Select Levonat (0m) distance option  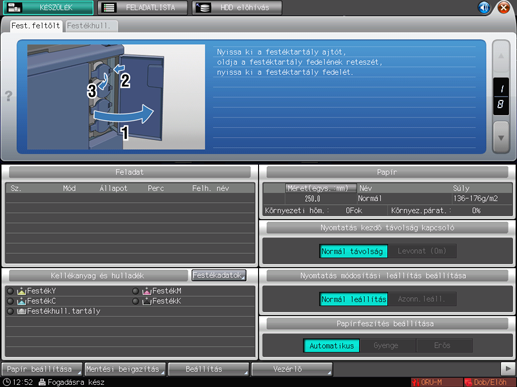[422, 251]
